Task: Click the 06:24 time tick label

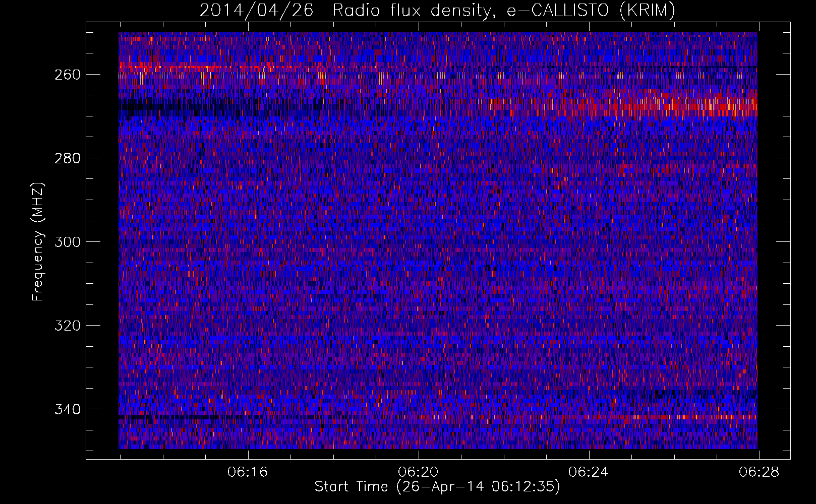Action: point(589,472)
